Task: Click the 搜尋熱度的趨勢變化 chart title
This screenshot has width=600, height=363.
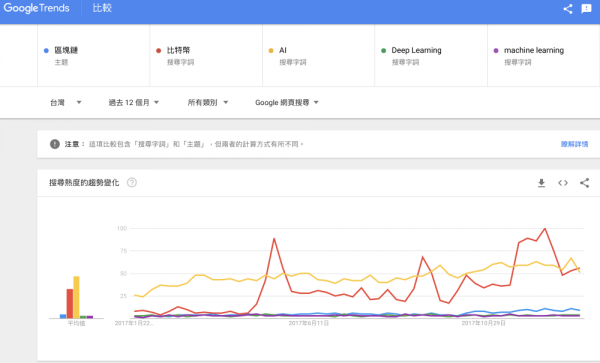Action: tap(84, 183)
